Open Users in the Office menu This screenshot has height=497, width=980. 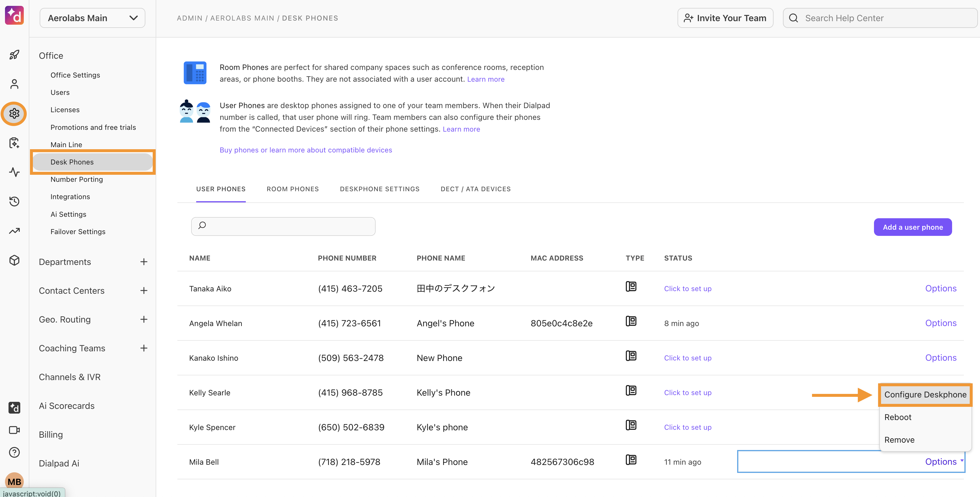coord(60,93)
